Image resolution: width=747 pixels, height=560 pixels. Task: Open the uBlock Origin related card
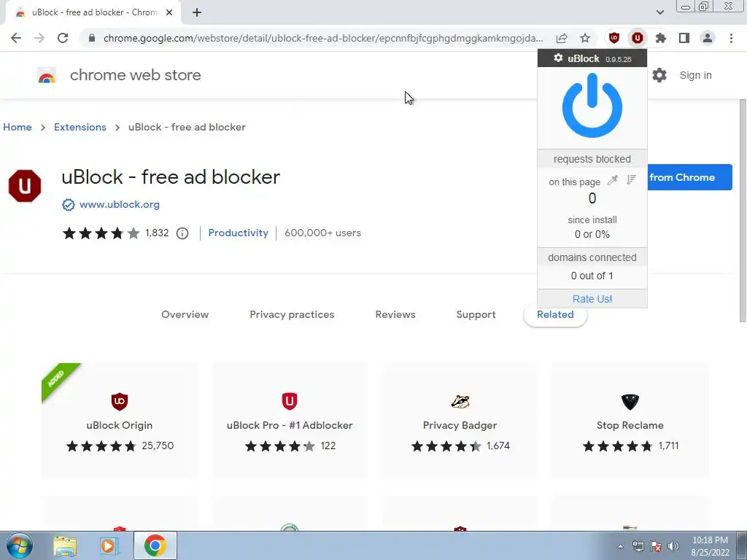(x=120, y=420)
